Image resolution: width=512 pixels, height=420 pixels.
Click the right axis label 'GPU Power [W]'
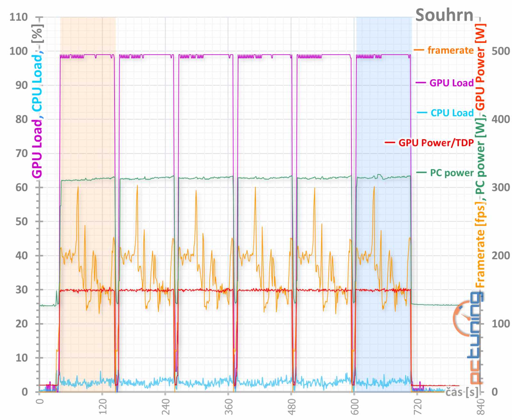[x=480, y=67]
